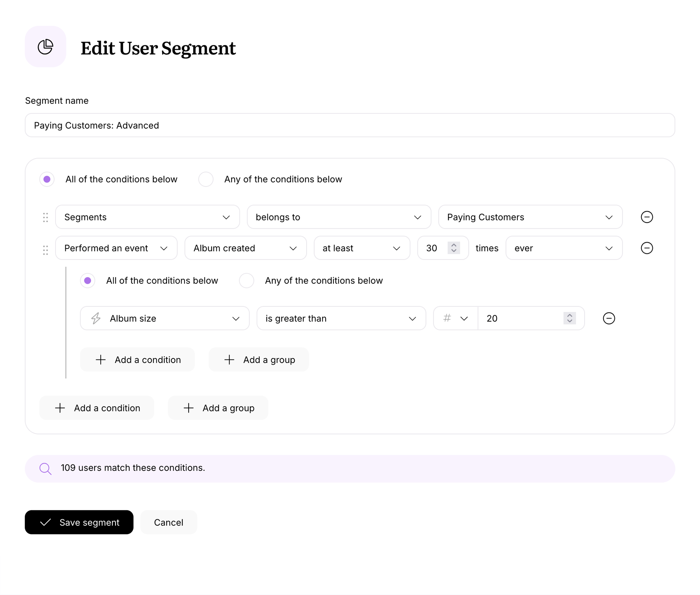Image resolution: width=700 pixels, height=595 pixels.
Task: Open the # value type selector
Action: pyautogui.click(x=455, y=318)
